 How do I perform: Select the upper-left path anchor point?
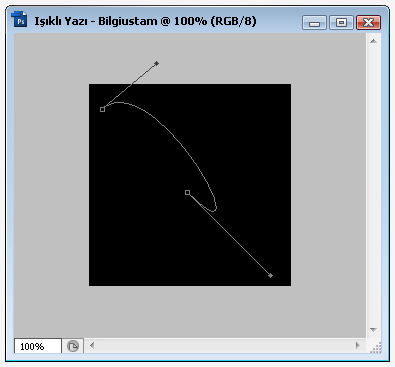click(103, 109)
